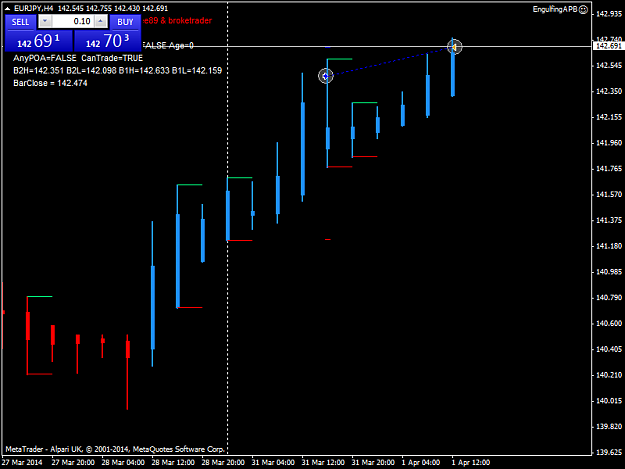Click the sell price 142.69 tile
The height and width of the screenshot is (469, 625).
pos(39,41)
